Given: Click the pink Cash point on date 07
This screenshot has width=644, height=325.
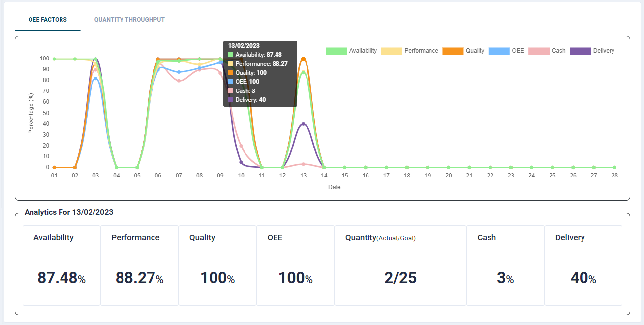Looking at the screenshot, I should 179,81.
